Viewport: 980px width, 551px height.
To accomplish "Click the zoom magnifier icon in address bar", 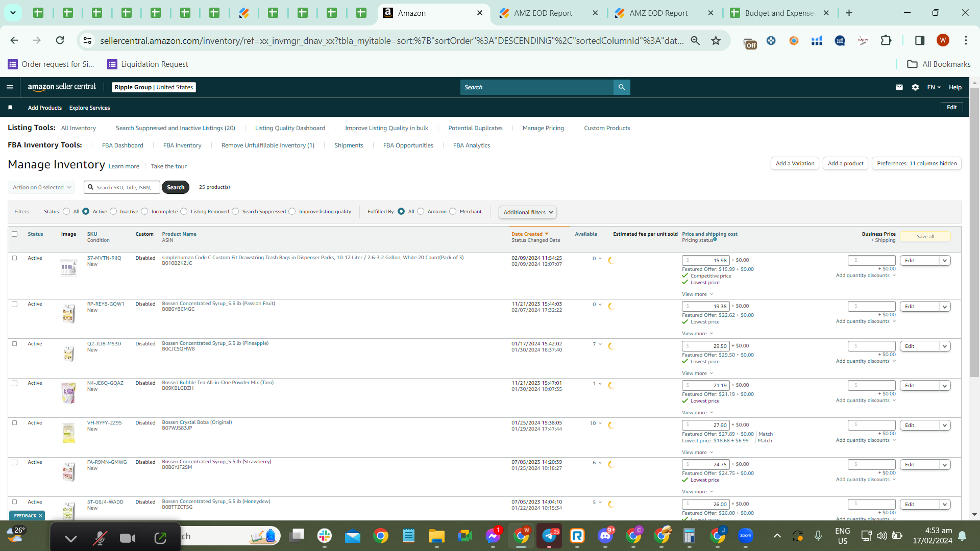I will tap(695, 40).
